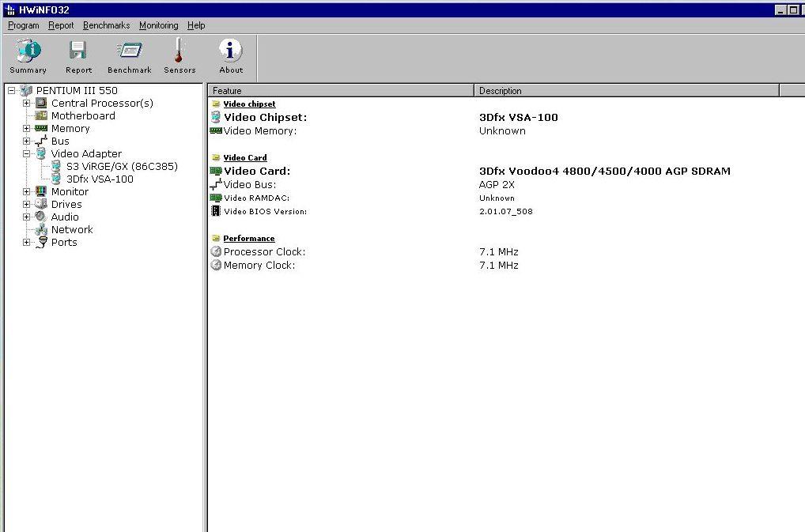Click the Processor Clock gauge icon
The height and width of the screenshot is (532, 805).
[x=216, y=252]
